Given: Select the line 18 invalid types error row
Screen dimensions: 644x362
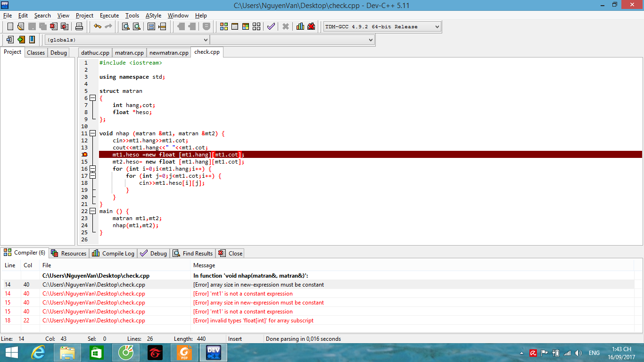Looking at the screenshot, I should tap(253, 321).
